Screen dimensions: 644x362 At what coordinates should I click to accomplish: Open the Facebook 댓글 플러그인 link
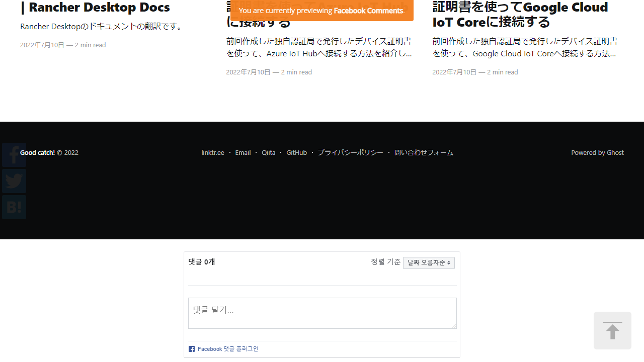pos(227,349)
